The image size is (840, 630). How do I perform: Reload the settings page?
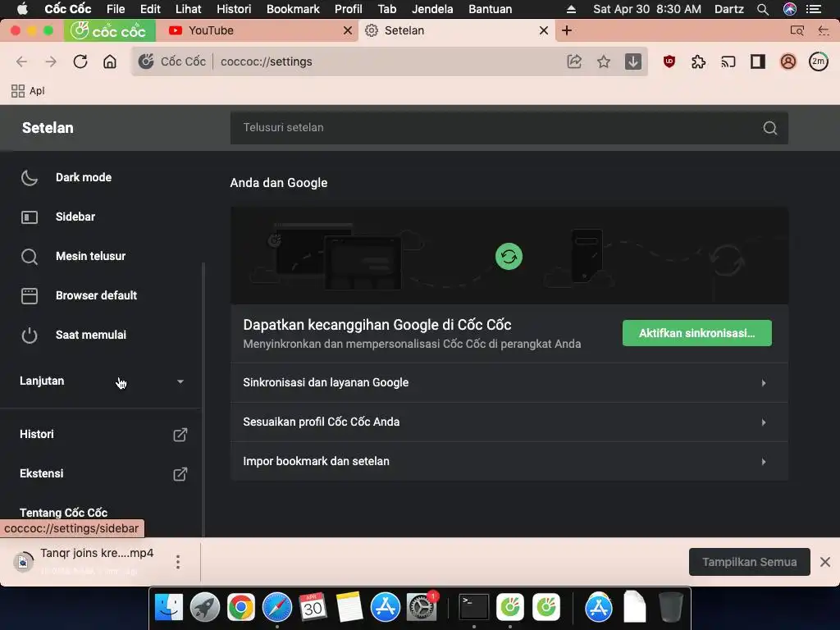point(80,62)
